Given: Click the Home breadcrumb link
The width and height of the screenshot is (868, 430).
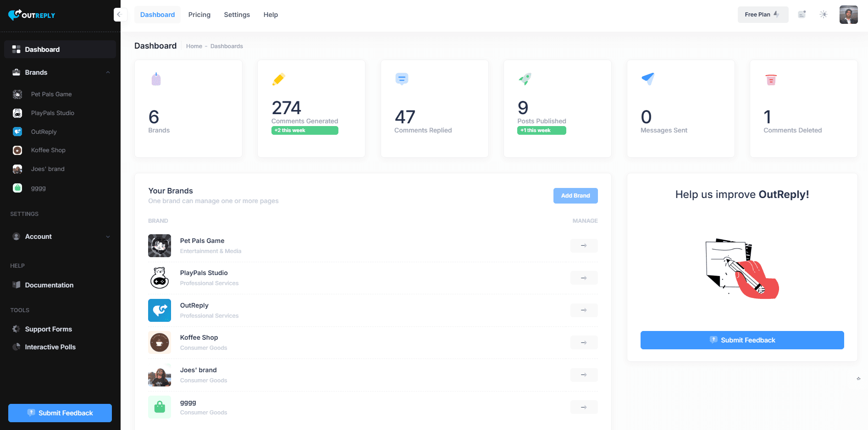Looking at the screenshot, I should tap(194, 46).
